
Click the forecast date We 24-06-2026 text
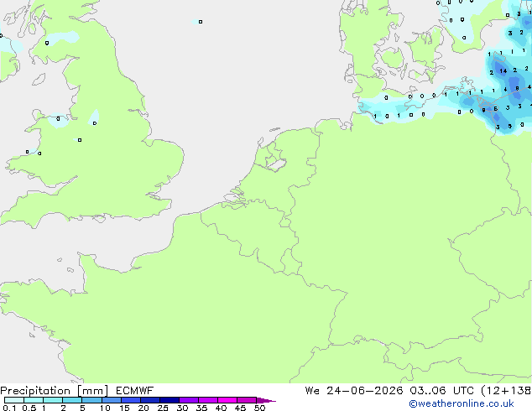pos(354,391)
